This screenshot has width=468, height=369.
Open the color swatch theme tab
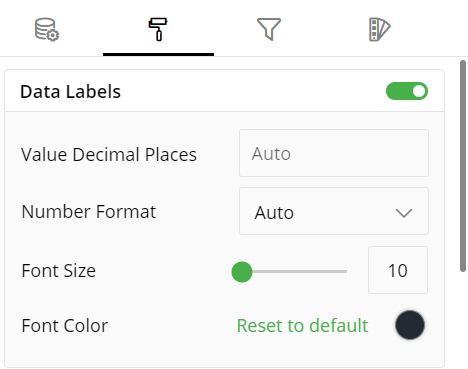(x=379, y=30)
